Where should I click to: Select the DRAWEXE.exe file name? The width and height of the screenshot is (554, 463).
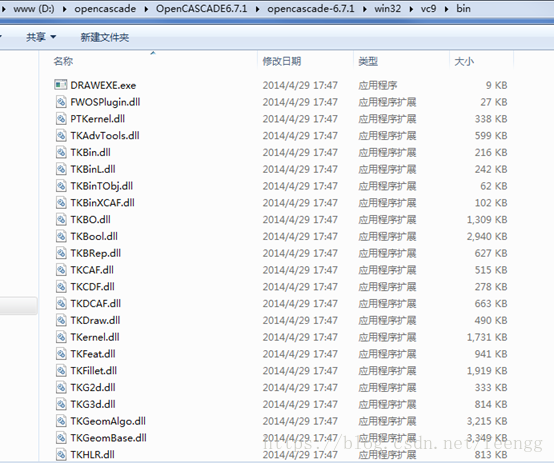point(103,85)
